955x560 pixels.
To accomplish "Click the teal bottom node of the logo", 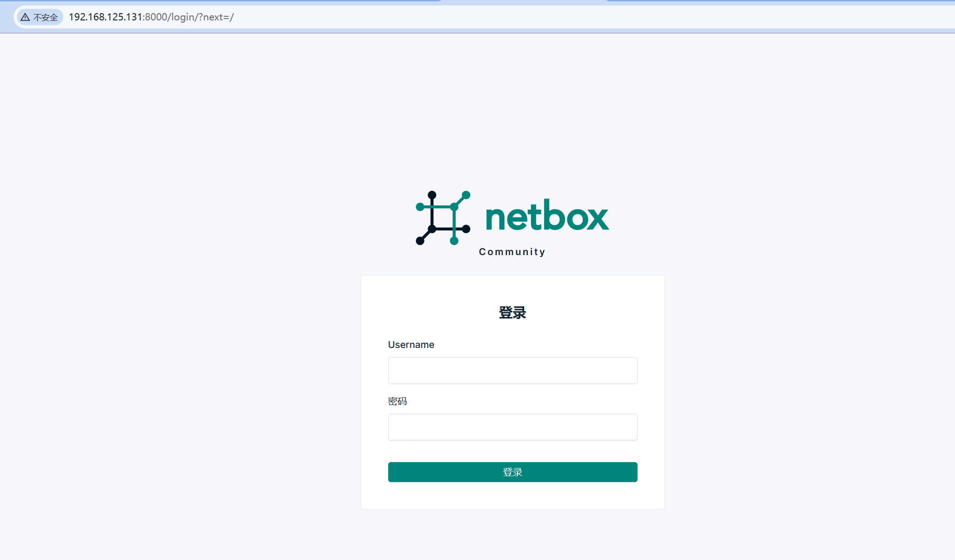I will [454, 241].
